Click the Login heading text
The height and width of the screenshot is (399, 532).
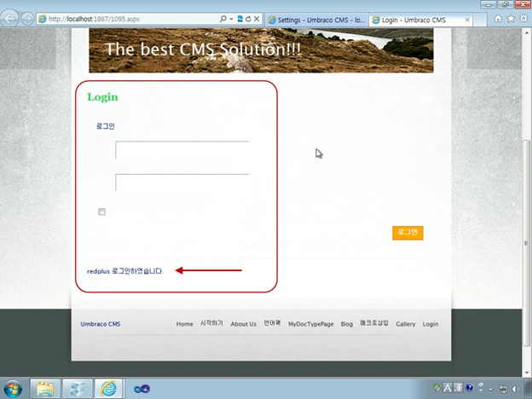(102, 97)
